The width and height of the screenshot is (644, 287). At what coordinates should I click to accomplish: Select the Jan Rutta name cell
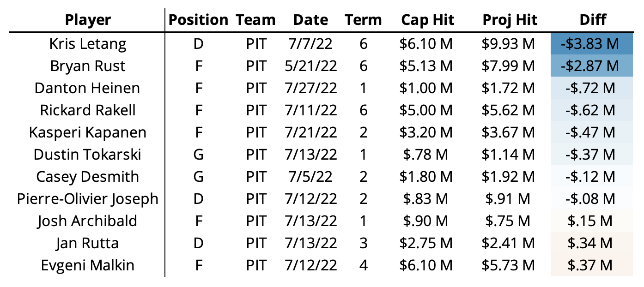[x=88, y=243]
